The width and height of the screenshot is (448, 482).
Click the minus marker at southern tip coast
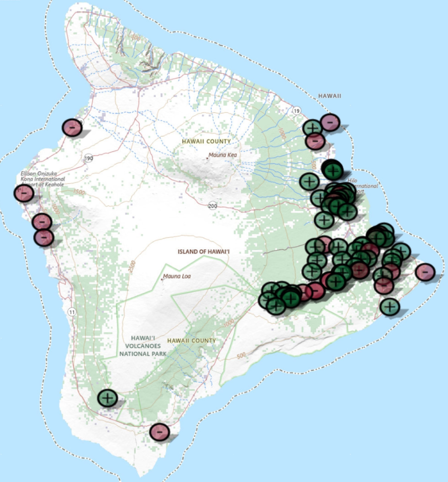coord(159,432)
